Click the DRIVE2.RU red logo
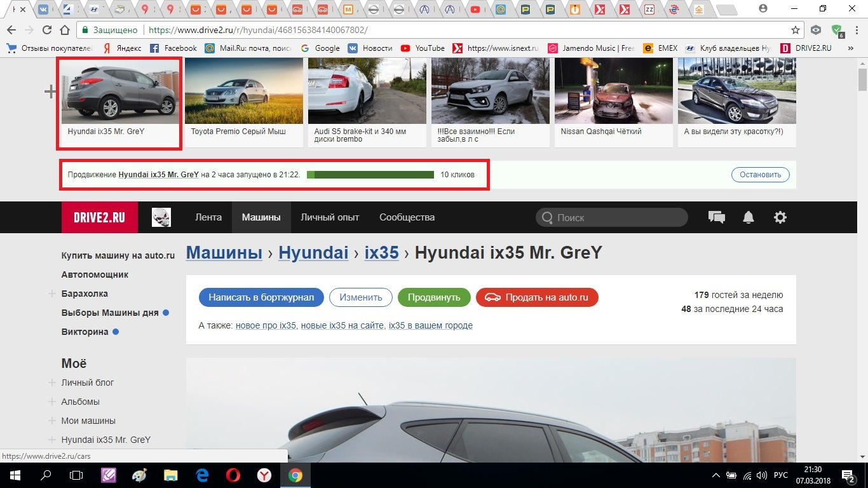868x488 pixels. point(98,217)
